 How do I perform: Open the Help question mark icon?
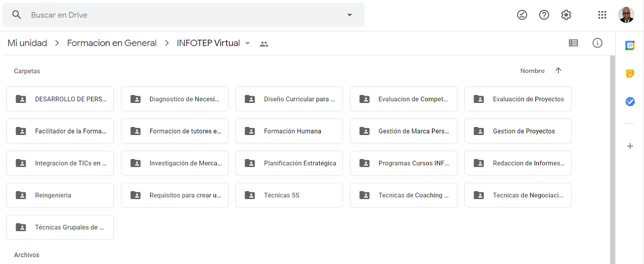(544, 15)
